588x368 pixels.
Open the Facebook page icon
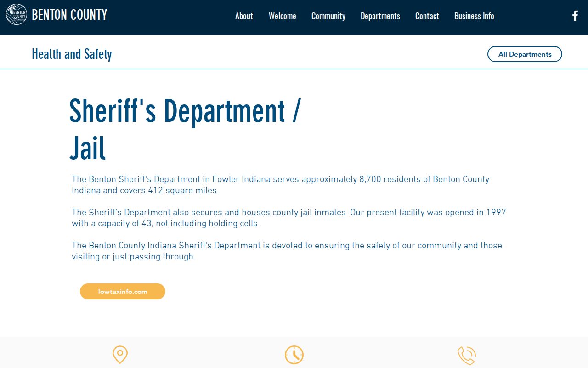(575, 16)
